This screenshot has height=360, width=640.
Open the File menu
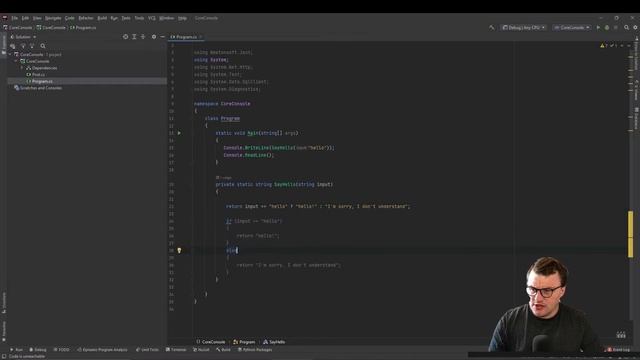[15, 18]
